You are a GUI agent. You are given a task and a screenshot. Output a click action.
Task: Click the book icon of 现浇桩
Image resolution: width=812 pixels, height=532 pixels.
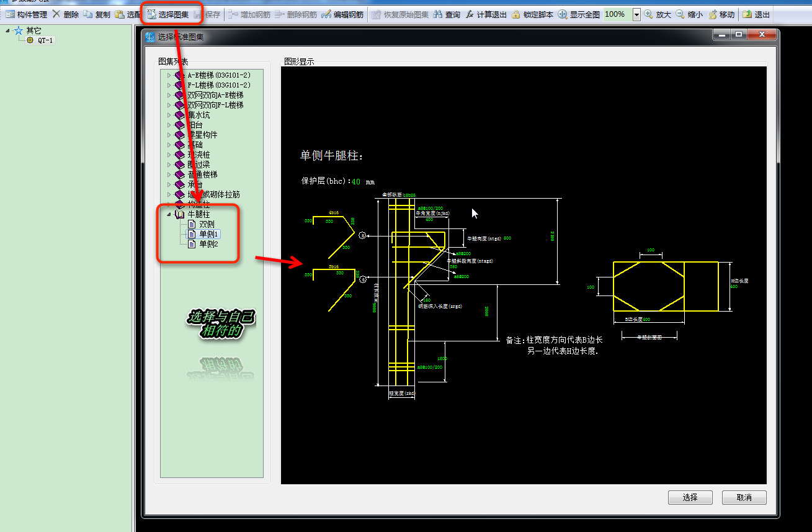point(180,155)
